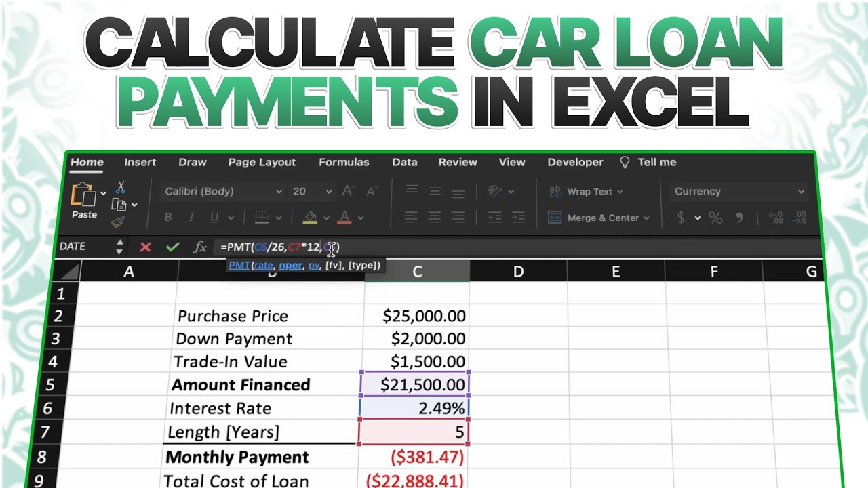Click Increase Decimal icon

pos(776,218)
